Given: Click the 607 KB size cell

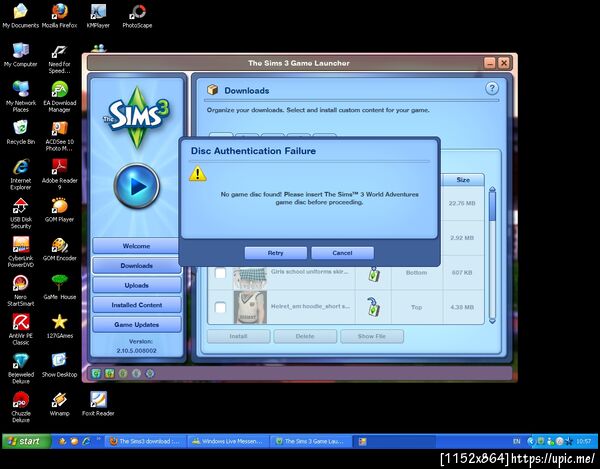Looking at the screenshot, I should tap(462, 273).
